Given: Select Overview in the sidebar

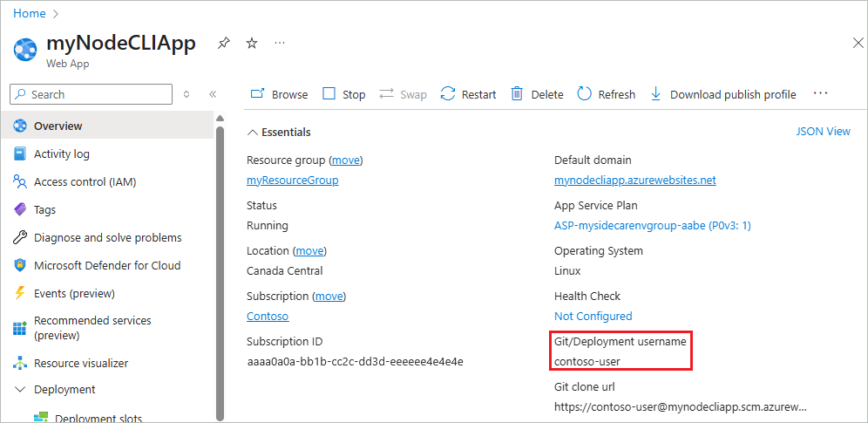Looking at the screenshot, I should 107,126.
